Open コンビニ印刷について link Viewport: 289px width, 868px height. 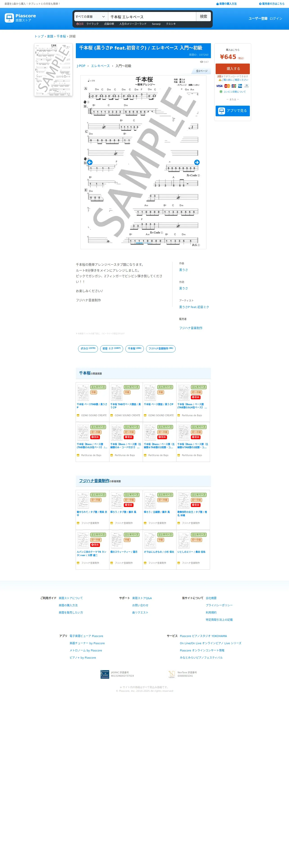point(233,92)
